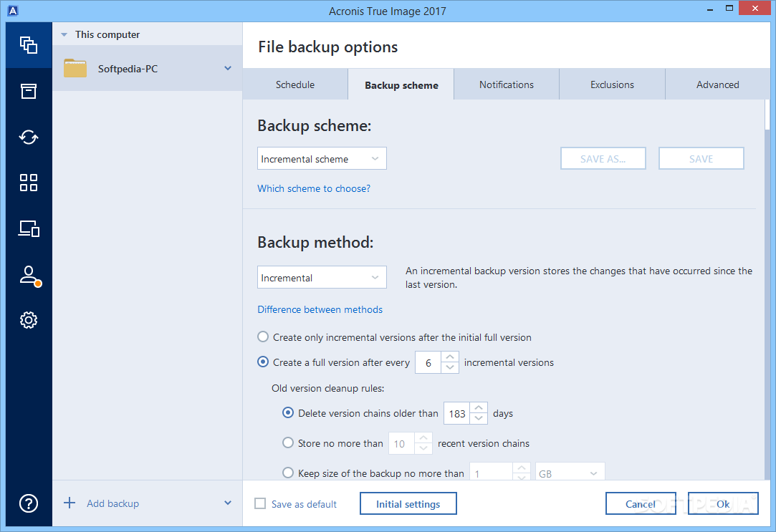Select 'Create only incremental versions' radio option
This screenshot has width=776, height=532.
(263, 337)
